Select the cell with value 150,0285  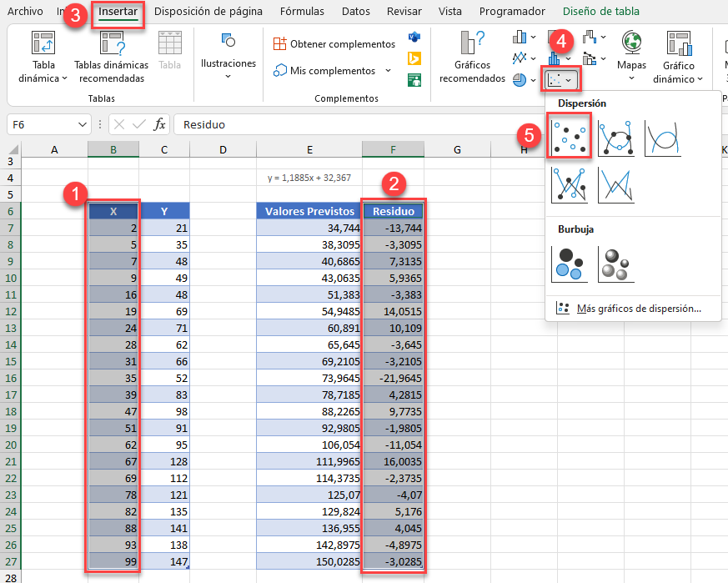click(309, 561)
